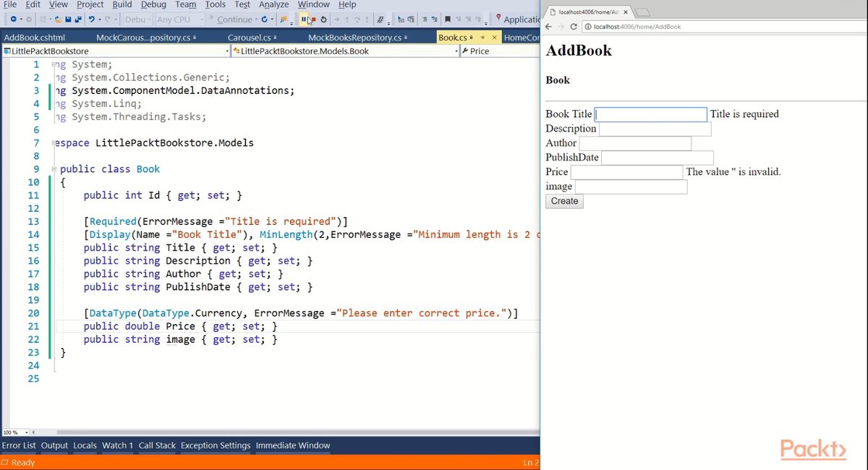Click the Save icon in toolbar

click(x=68, y=20)
